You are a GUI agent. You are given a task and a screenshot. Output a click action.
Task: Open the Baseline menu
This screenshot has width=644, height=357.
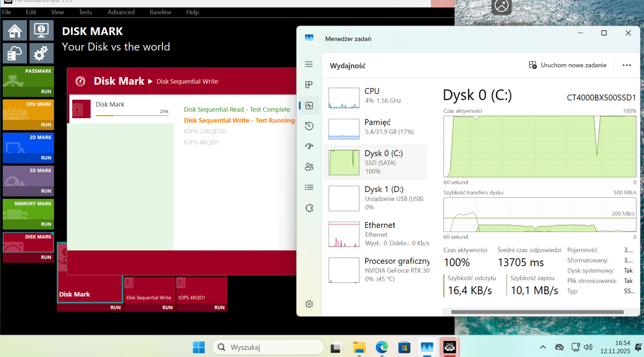(x=161, y=12)
